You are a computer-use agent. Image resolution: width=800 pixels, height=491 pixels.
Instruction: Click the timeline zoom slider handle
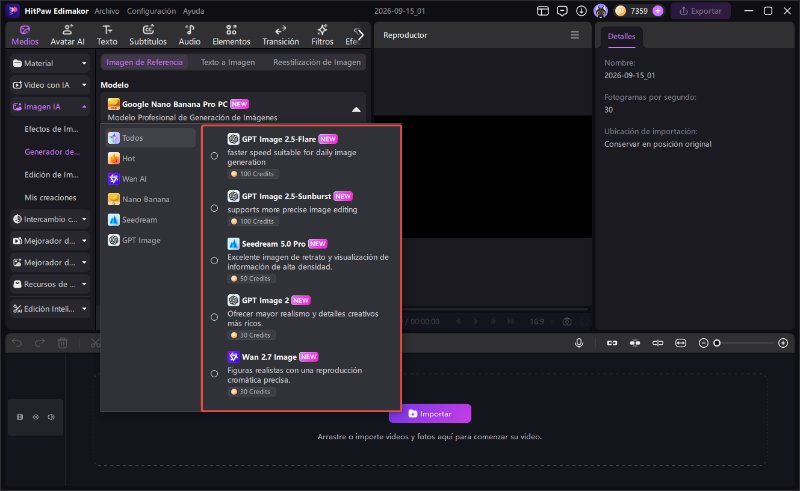[717, 343]
